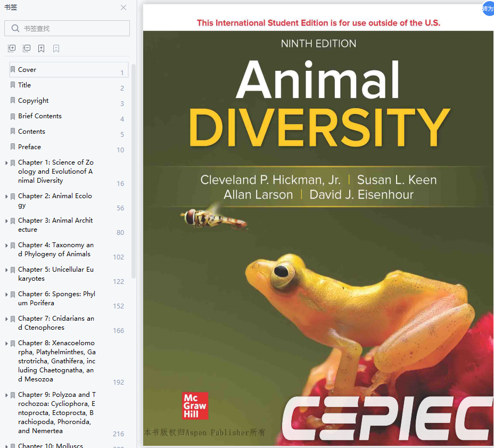Open Chapter 8: Xenacoelomorpha, Platyhelminthes bookmark
The height and width of the screenshot is (448, 494).
57,361
